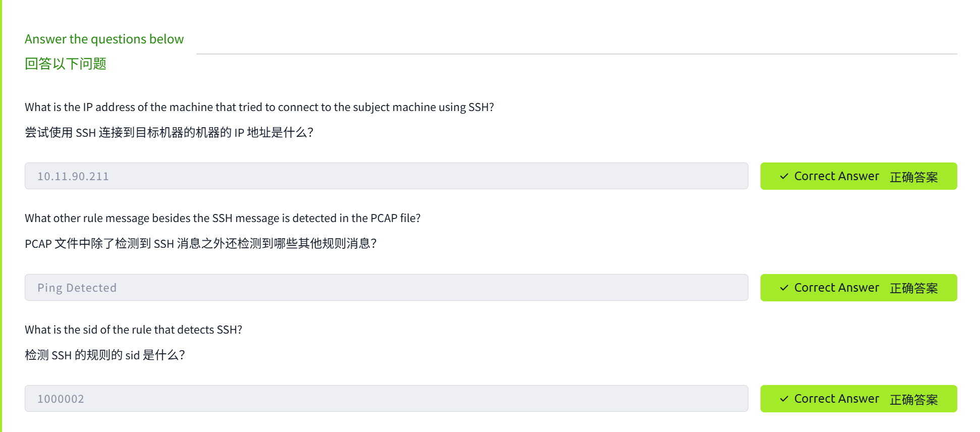
Task: Click the Chinese question 检测 SSH 的规则的 sid
Action: coord(104,355)
